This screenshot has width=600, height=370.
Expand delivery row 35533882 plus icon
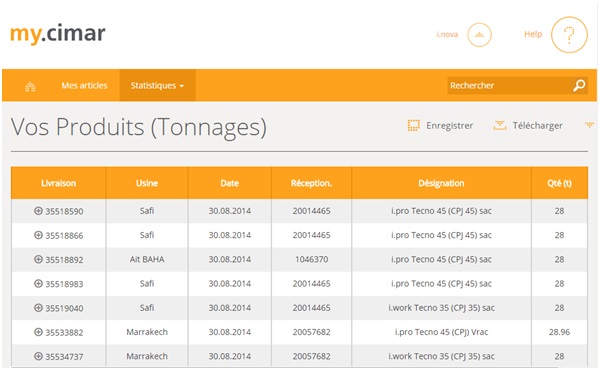38,332
